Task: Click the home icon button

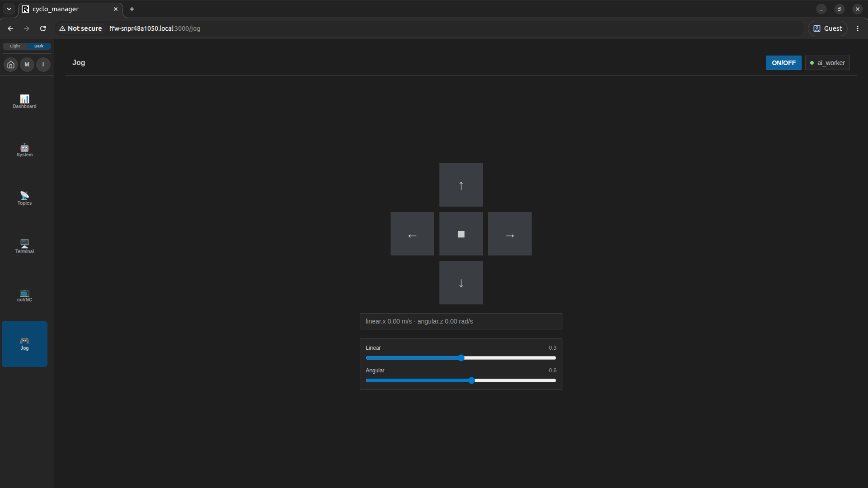Action: coord(11,65)
